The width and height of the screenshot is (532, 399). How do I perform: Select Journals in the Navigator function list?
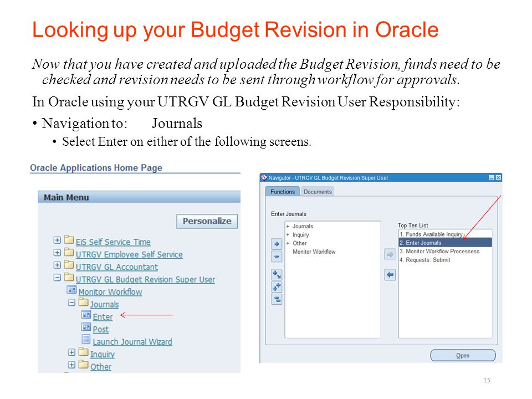point(303,226)
